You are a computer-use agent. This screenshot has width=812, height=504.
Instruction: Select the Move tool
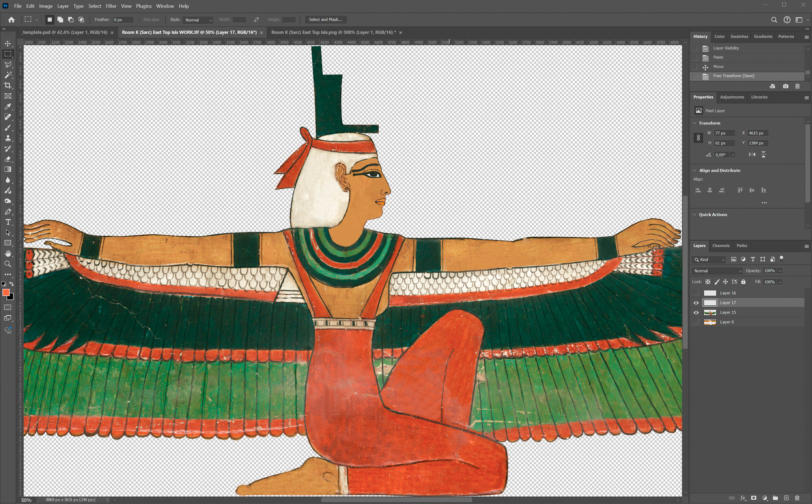[8, 44]
